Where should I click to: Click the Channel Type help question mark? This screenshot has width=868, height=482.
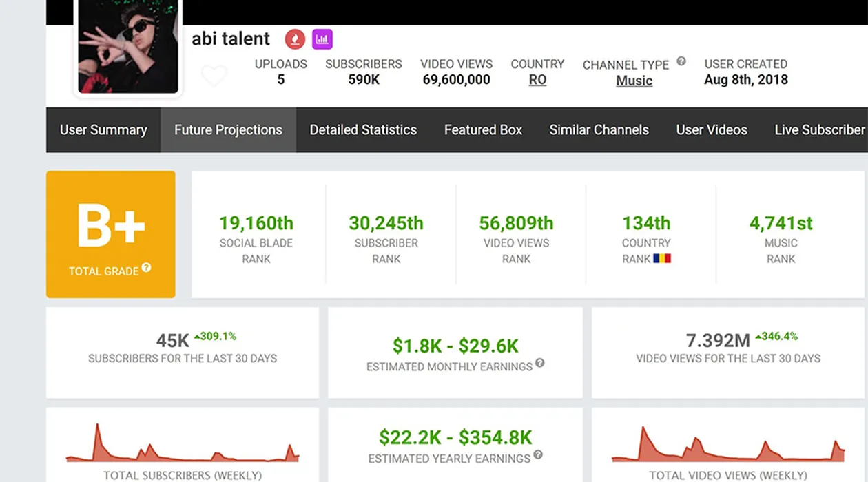click(x=681, y=61)
